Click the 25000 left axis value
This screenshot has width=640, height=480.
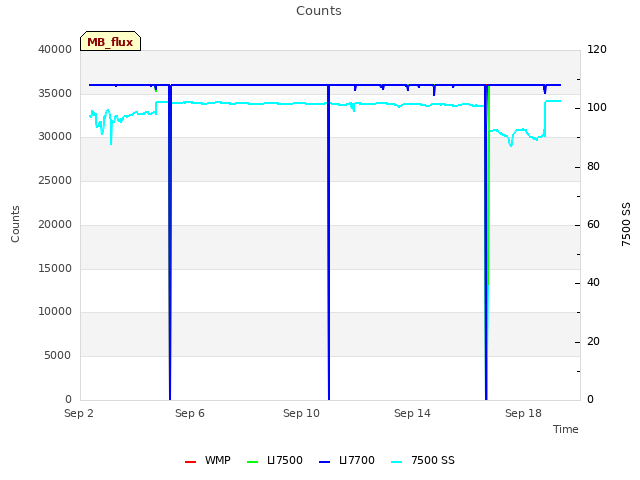tap(55, 180)
